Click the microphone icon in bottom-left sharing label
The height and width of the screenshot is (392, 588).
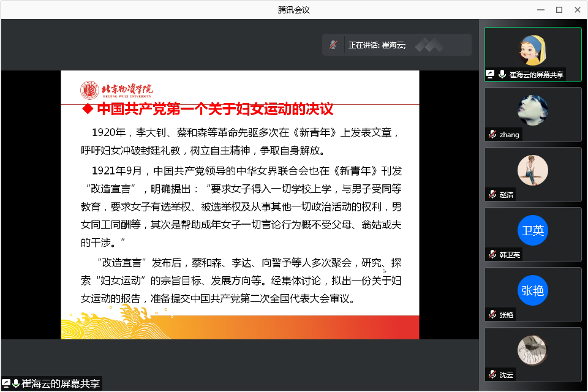[15, 384]
